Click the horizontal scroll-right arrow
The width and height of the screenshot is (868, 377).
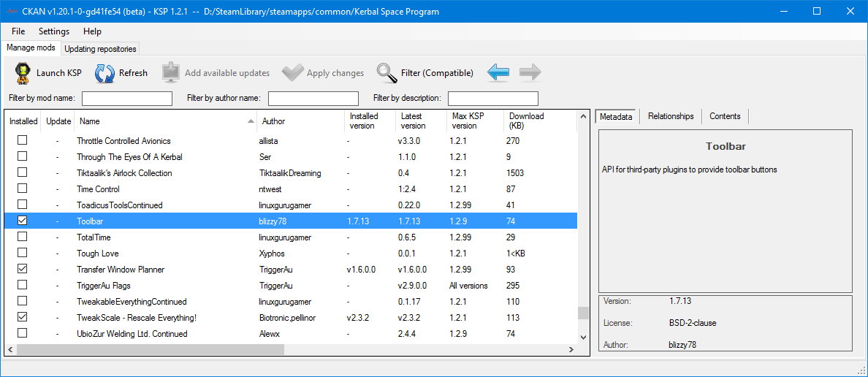(x=571, y=349)
